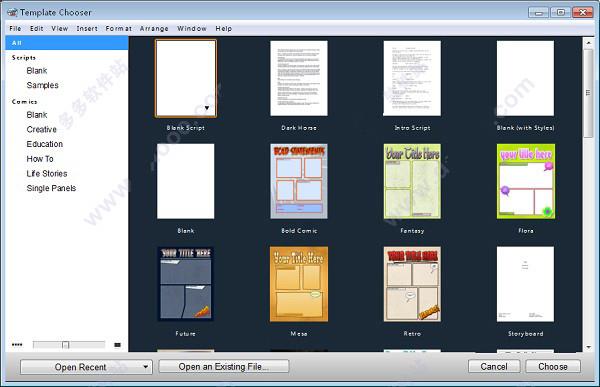Image resolution: width=600 pixels, height=387 pixels.
Task: Show the Creative comics category
Action: (41, 129)
